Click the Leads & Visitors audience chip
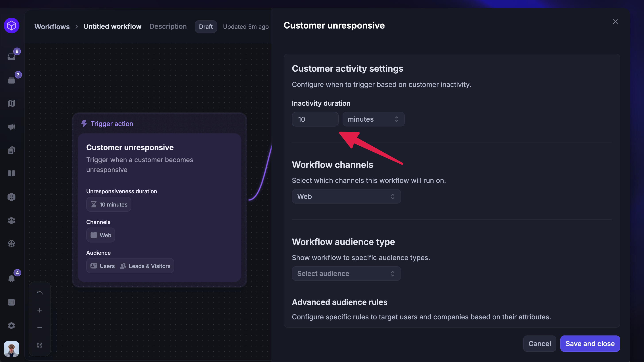 pyautogui.click(x=145, y=266)
